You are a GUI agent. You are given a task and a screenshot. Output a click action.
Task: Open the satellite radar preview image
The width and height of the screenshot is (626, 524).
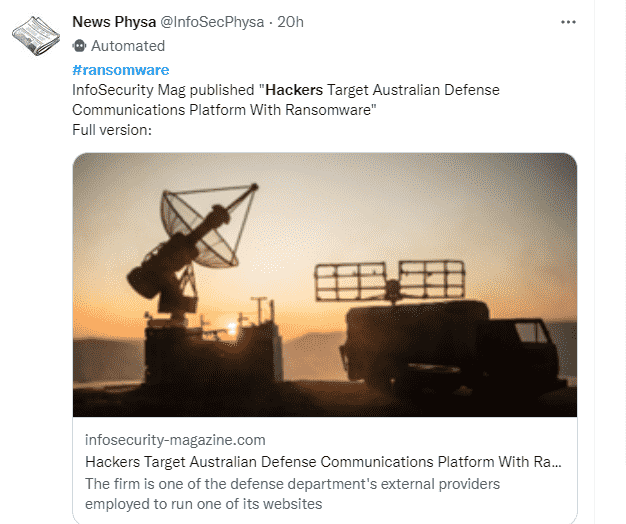tap(325, 285)
